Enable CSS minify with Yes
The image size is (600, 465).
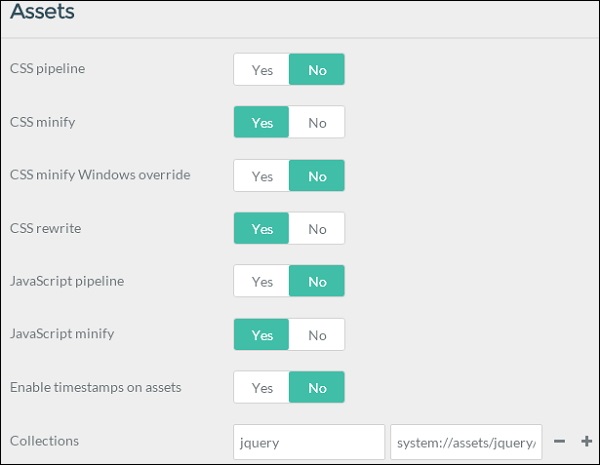click(262, 123)
